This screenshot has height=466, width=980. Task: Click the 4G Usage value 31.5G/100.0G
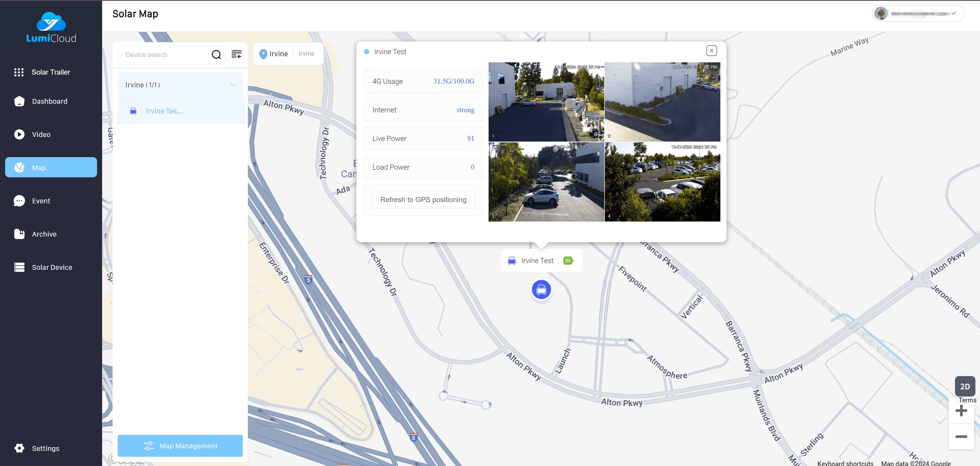[454, 81]
